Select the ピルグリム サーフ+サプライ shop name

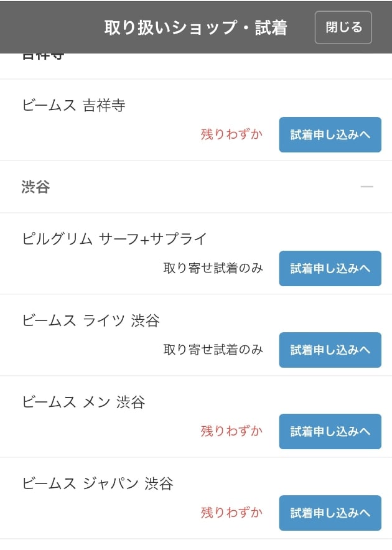(114, 239)
